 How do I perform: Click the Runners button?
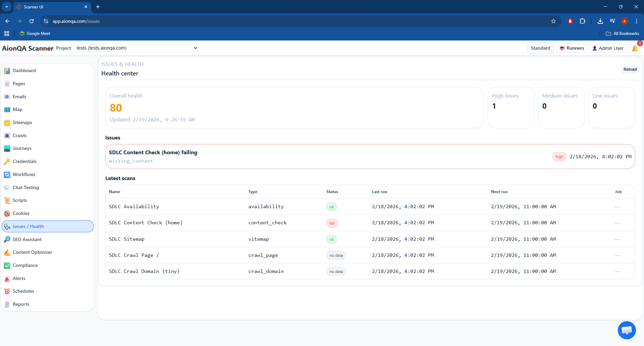tap(572, 48)
